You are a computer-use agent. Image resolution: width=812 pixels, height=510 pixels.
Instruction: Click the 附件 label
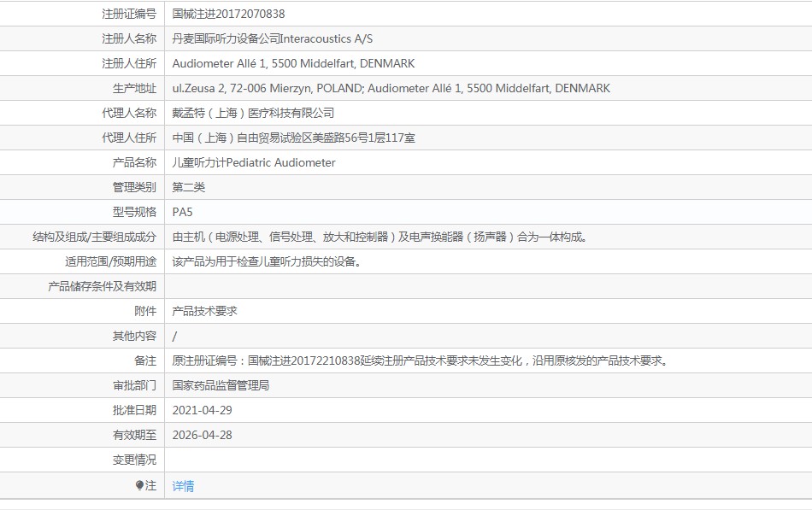click(145, 311)
